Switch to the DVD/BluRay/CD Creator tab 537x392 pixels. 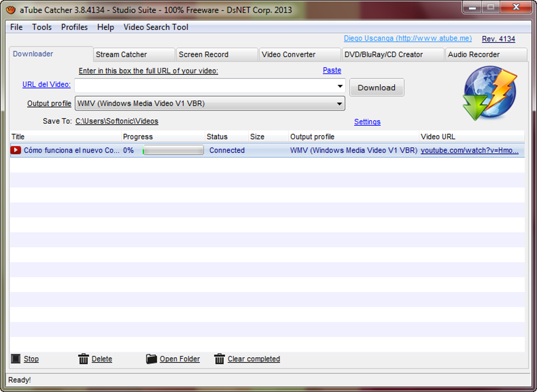(393, 54)
